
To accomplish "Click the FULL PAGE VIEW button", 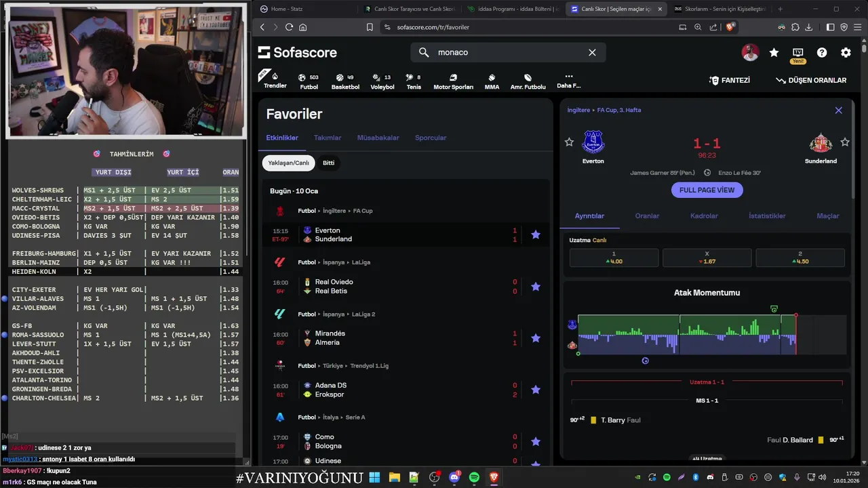I will [x=707, y=190].
